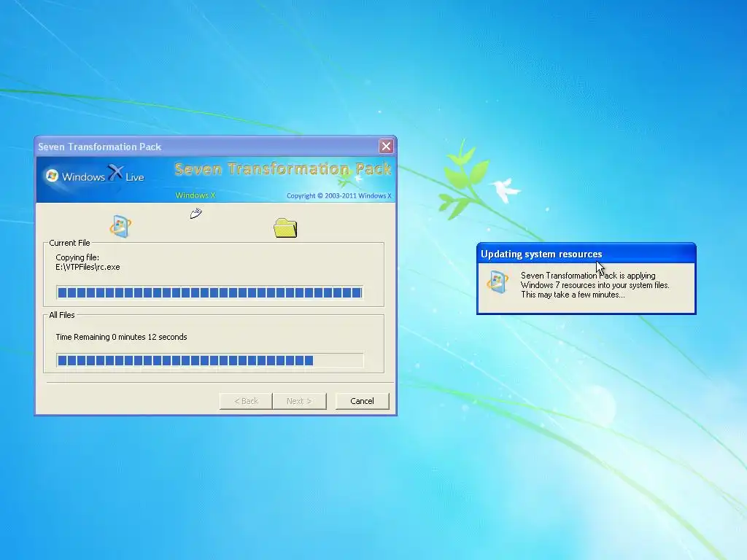Click the Updating system resources title bar
Screen dimensions: 747x560
point(587,254)
